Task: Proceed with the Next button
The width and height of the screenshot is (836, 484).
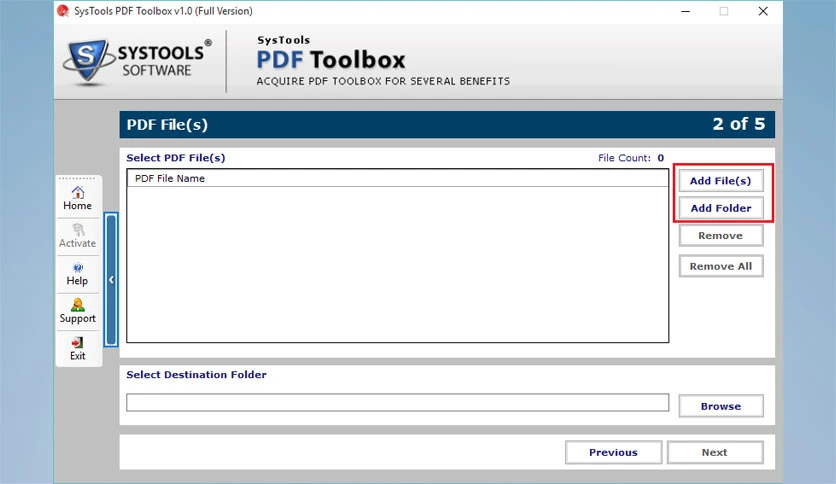Action: pos(714,452)
